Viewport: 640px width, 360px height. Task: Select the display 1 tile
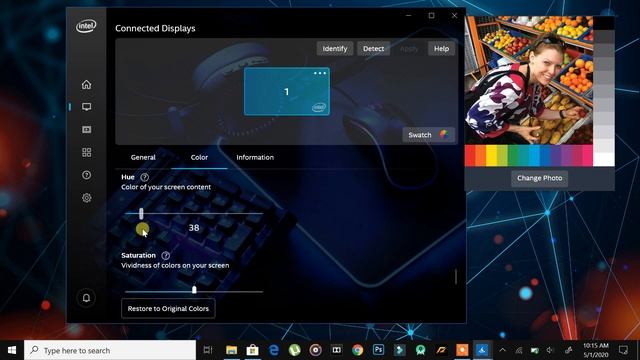coord(287,91)
